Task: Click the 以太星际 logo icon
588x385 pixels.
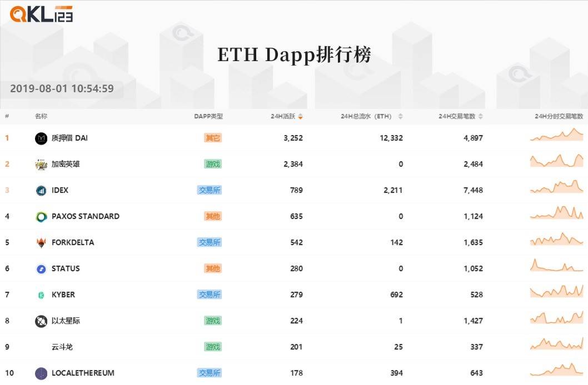Action: (x=41, y=321)
